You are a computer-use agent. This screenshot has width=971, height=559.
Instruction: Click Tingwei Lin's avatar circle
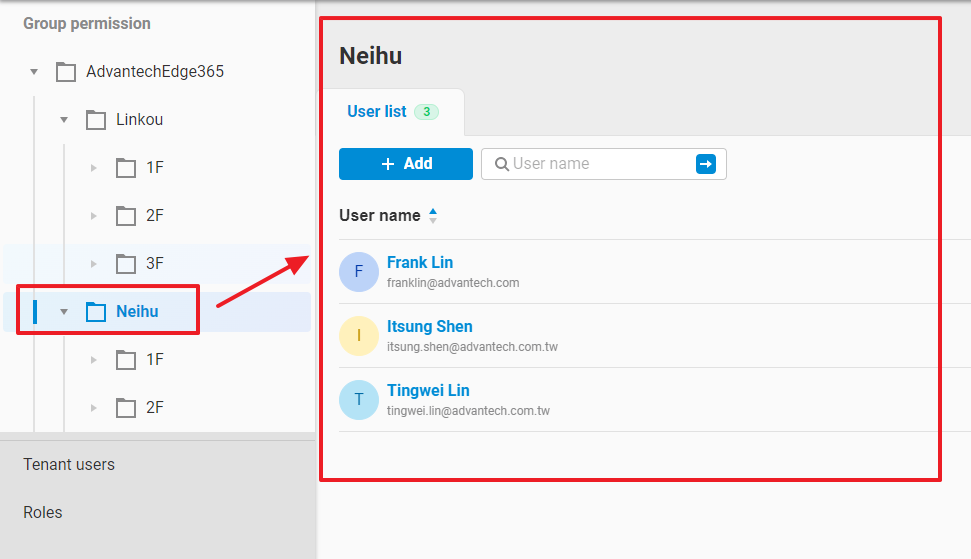[359, 400]
